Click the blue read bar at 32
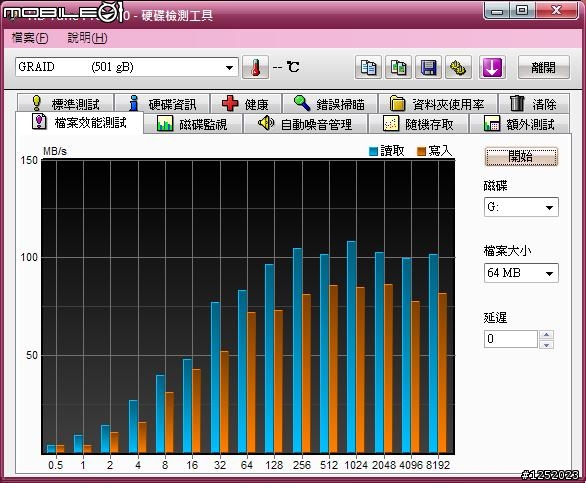 coord(215,377)
